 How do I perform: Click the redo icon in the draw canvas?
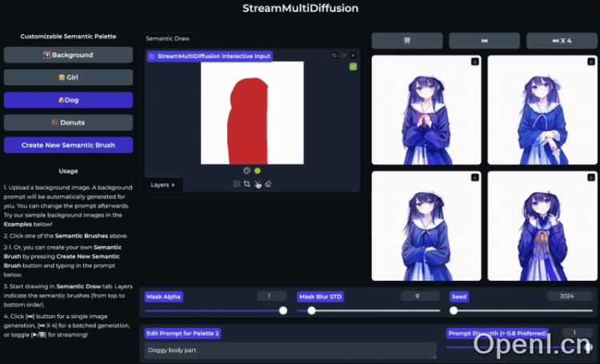(x=344, y=55)
